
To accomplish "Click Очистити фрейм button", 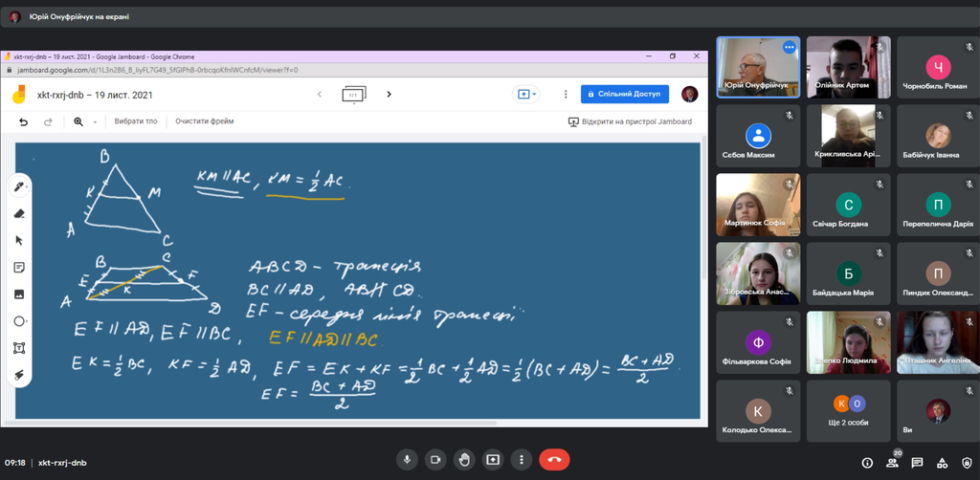I will [x=205, y=121].
